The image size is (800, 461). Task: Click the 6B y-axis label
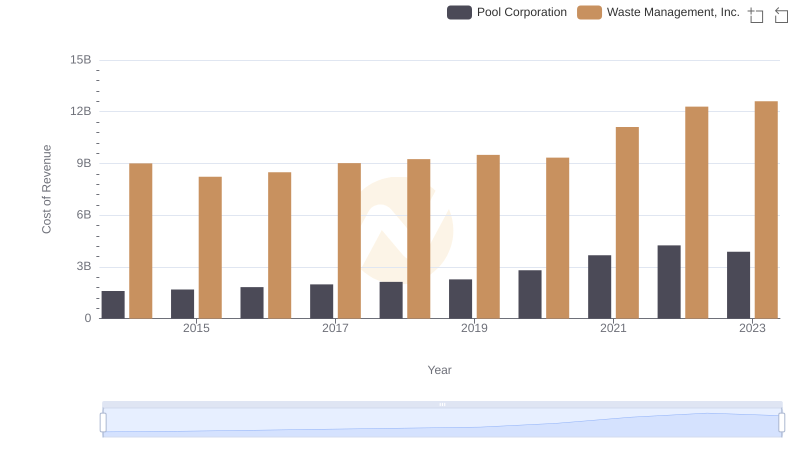tap(84, 215)
